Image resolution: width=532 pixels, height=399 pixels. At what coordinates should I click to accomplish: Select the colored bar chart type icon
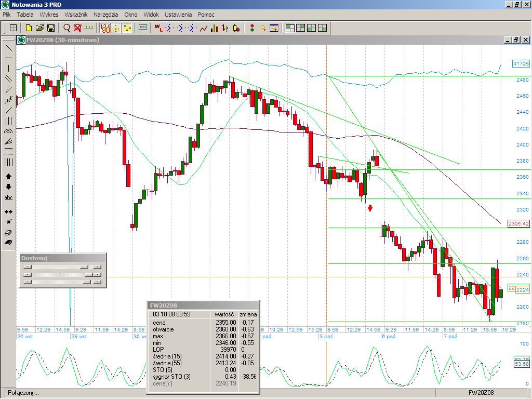[x=215, y=28]
